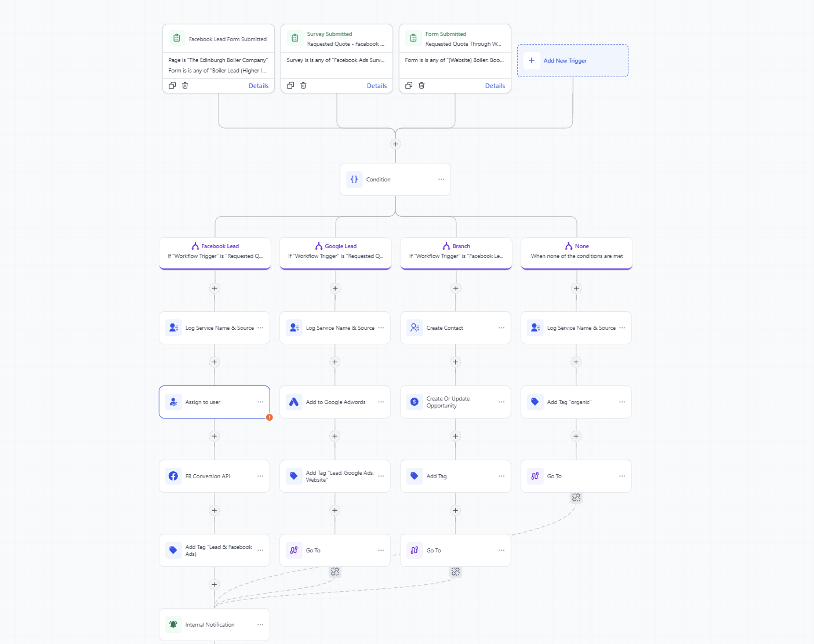This screenshot has height=644, width=814.
Task: Click the bell icon on Internal Notification step
Action: pos(172,624)
